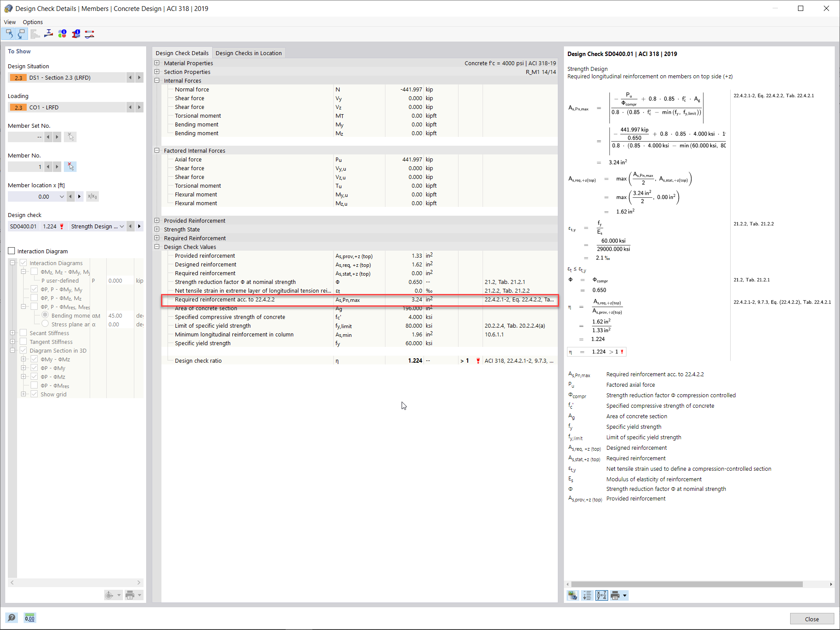The image size is (840, 630).
Task: Open the Member location x dropdown
Action: tap(62, 196)
